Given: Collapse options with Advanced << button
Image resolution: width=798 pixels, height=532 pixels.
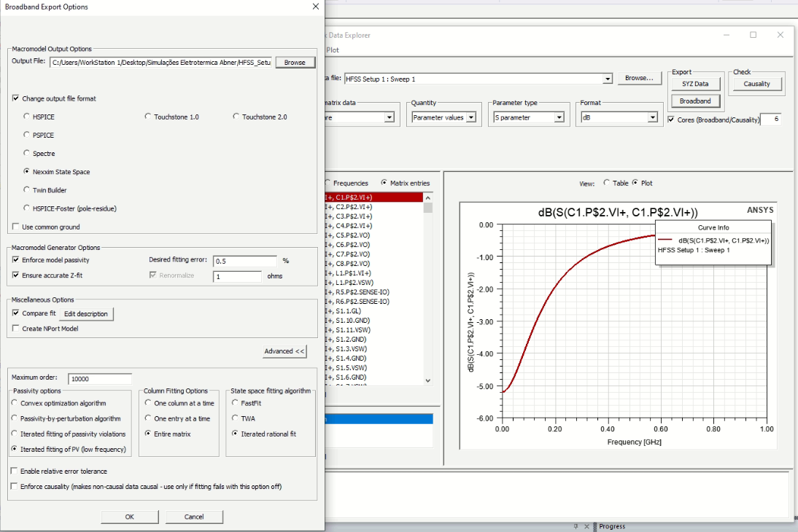Looking at the screenshot, I should tap(284, 351).
